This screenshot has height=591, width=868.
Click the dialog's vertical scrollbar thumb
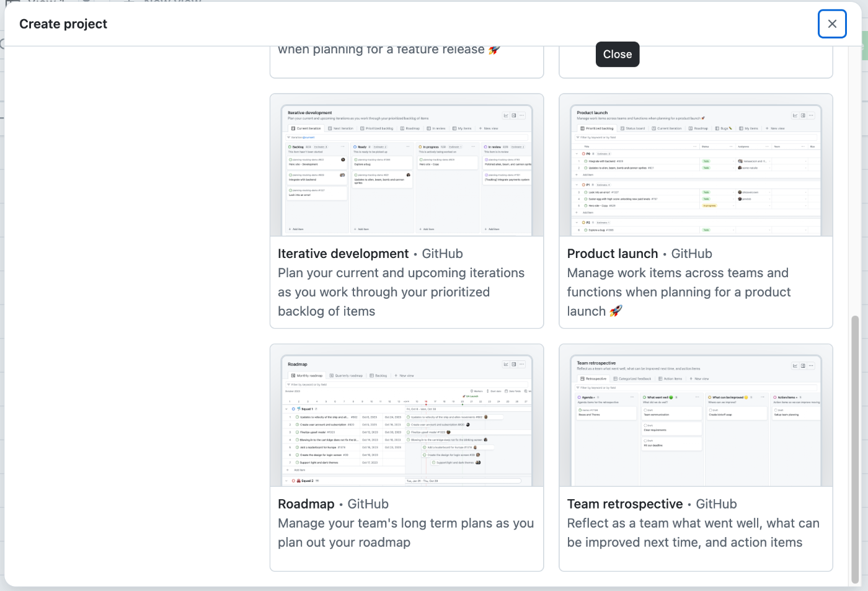(x=855, y=449)
